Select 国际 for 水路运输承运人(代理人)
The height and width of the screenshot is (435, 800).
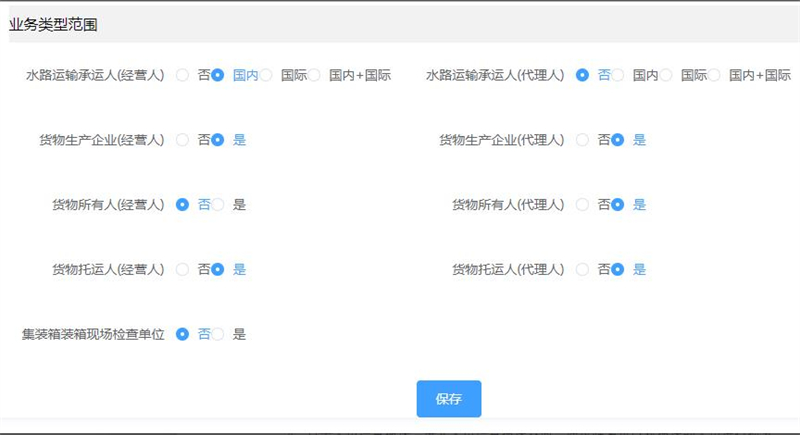666,75
